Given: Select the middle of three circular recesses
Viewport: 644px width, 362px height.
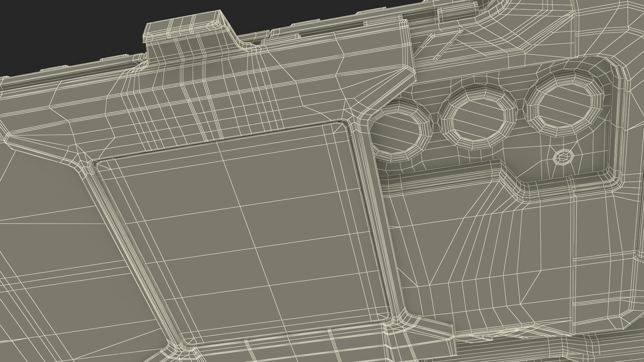Looking at the screenshot, I should tap(478, 117).
